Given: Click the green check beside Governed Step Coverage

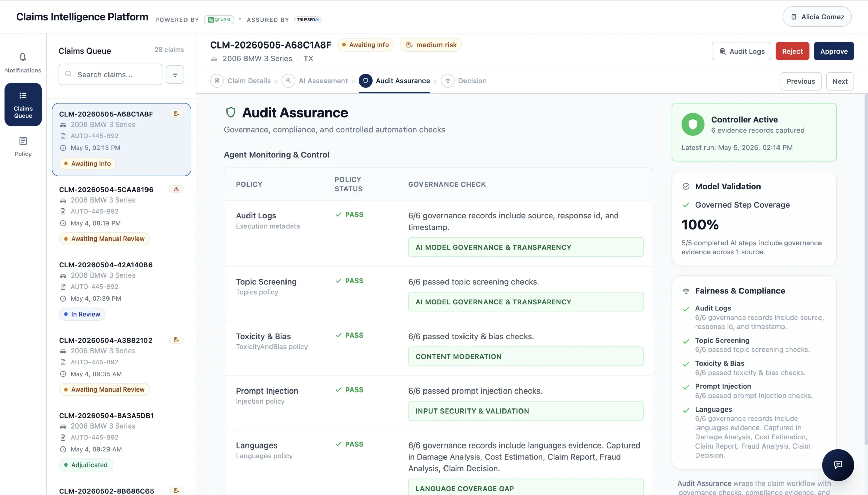Looking at the screenshot, I should click(686, 205).
